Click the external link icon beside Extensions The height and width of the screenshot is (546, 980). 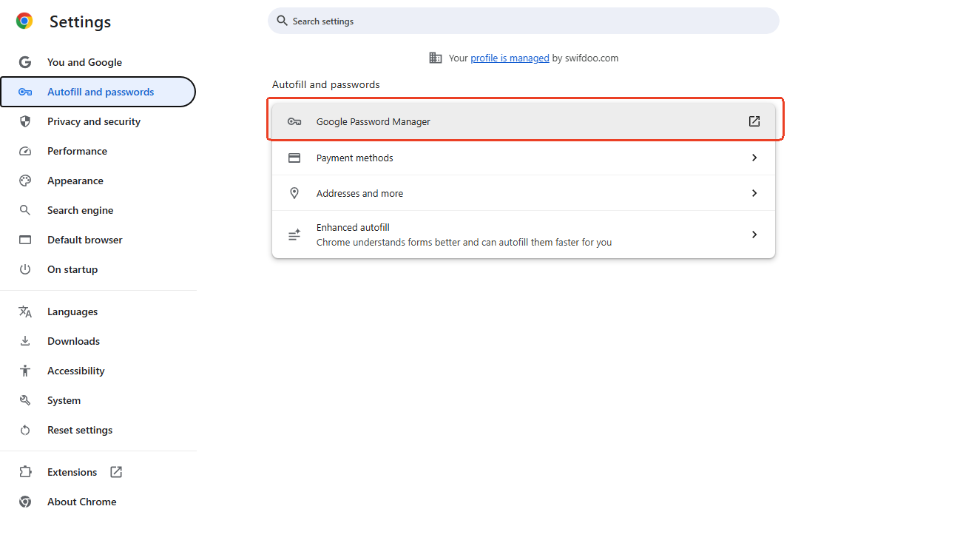116,472
